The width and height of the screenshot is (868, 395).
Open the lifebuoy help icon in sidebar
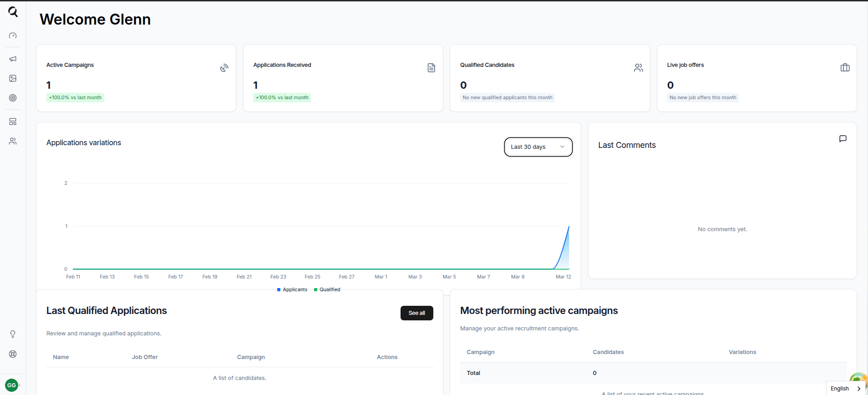tap(13, 354)
